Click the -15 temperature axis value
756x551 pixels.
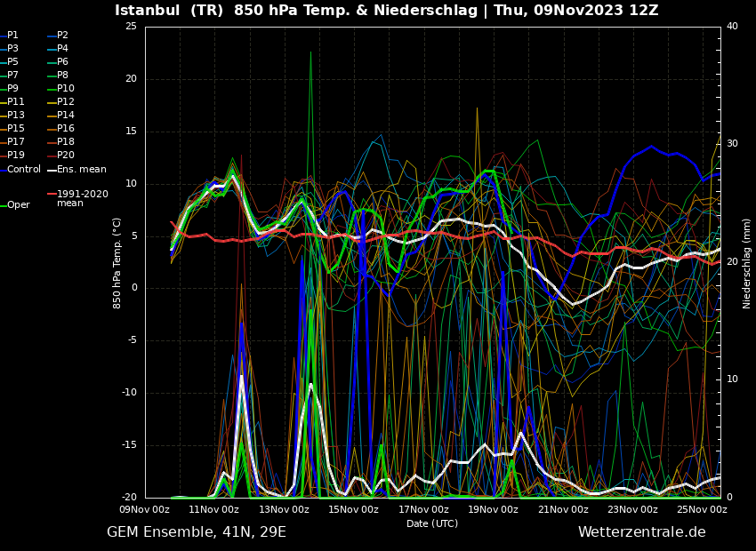[x=129, y=445]
